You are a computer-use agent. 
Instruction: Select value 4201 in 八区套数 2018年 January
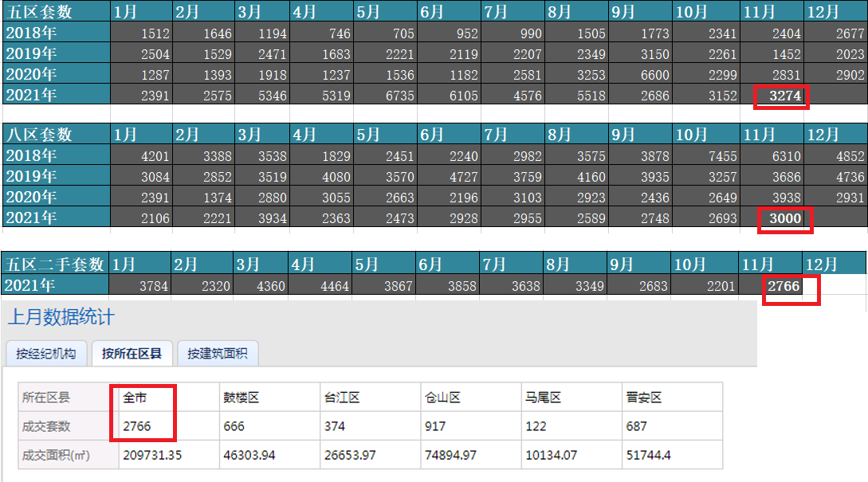click(155, 156)
